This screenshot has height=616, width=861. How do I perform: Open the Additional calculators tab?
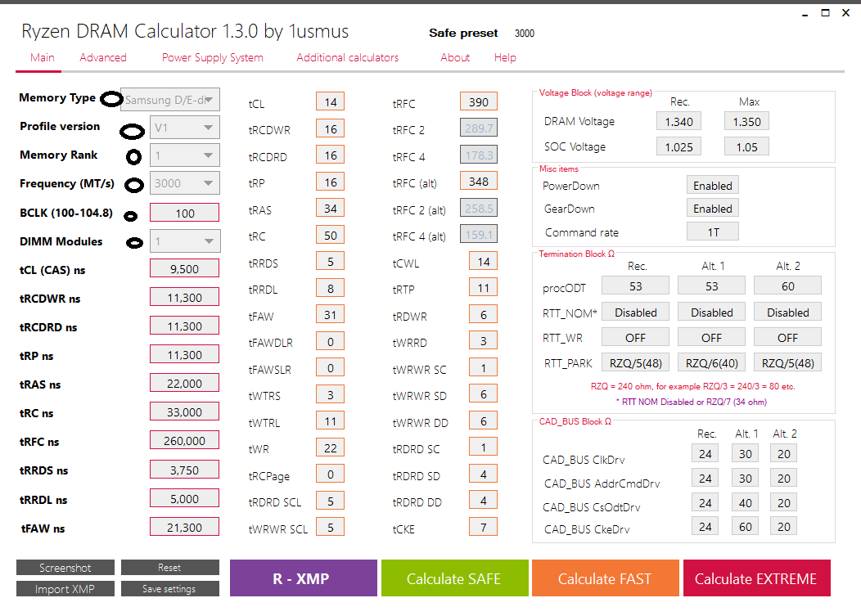pos(347,57)
